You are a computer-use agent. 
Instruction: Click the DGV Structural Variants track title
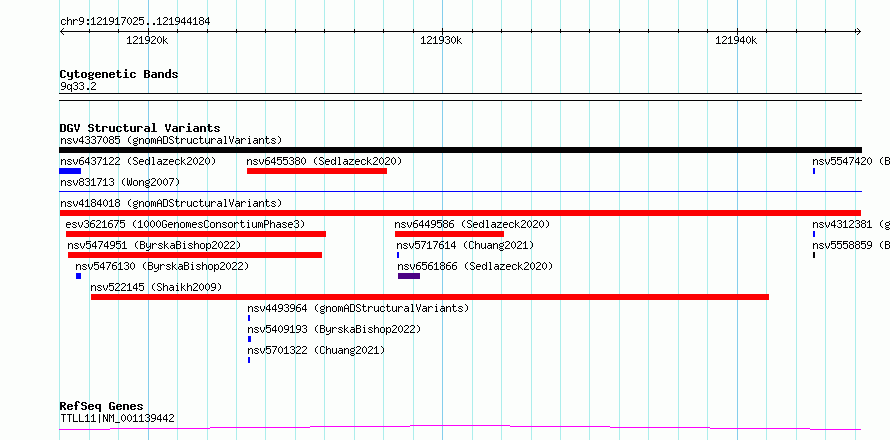[140, 128]
